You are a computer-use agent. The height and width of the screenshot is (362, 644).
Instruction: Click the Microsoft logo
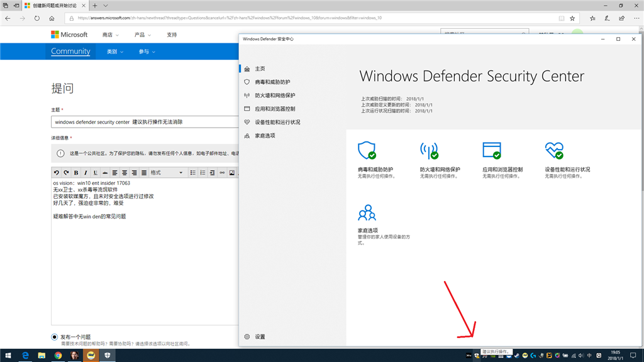(69, 35)
